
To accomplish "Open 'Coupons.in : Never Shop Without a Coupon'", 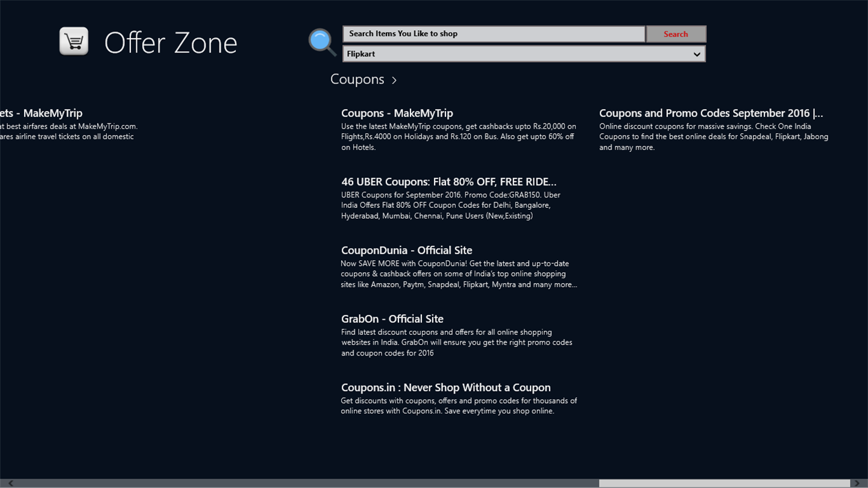I will point(446,388).
